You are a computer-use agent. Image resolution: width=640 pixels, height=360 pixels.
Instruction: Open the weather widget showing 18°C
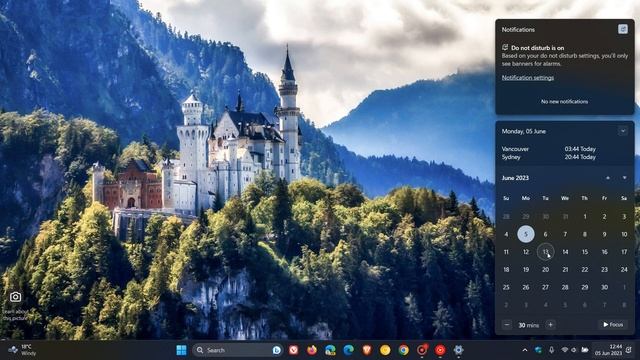click(22, 350)
